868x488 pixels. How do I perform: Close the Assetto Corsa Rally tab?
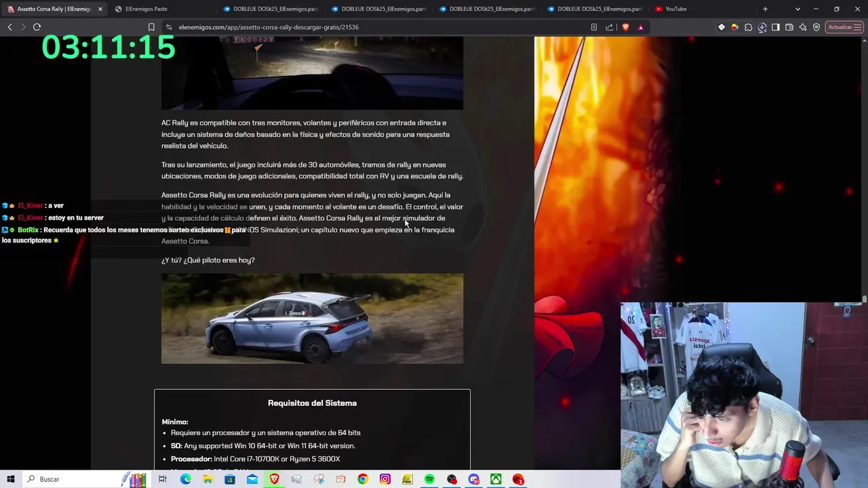coord(100,9)
